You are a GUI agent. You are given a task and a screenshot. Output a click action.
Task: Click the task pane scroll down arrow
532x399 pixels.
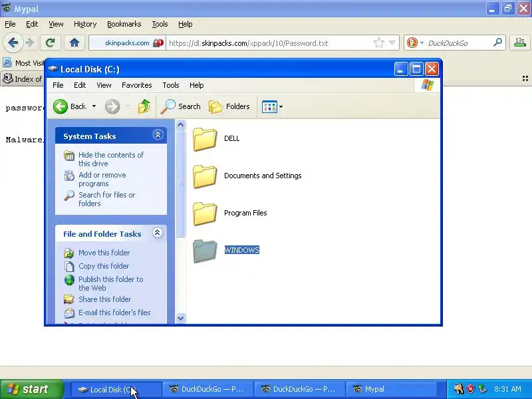[x=180, y=319]
